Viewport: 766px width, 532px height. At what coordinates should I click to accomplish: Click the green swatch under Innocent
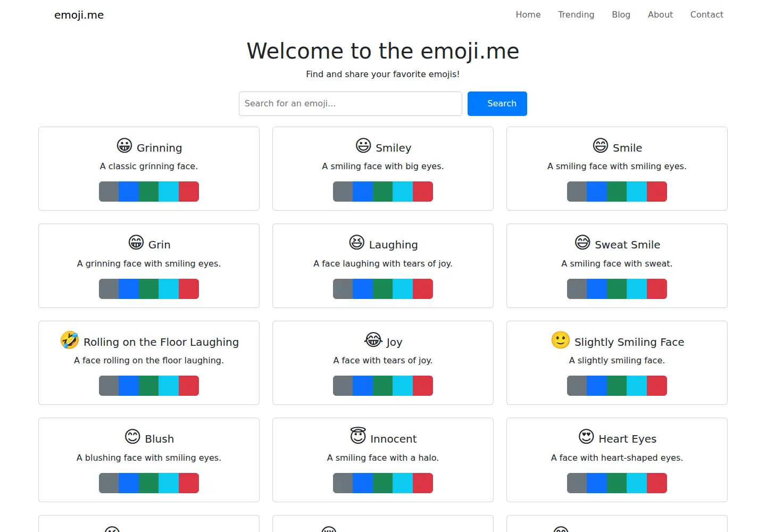coord(383,483)
